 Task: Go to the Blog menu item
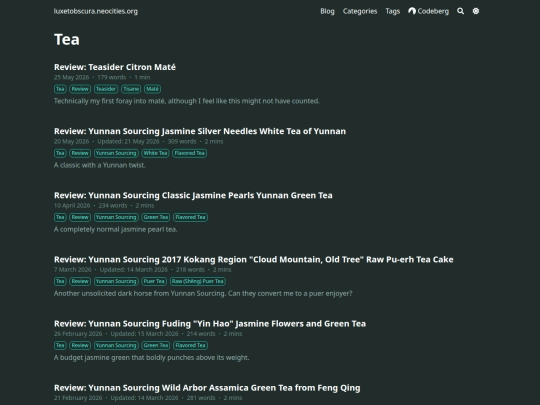click(x=327, y=11)
